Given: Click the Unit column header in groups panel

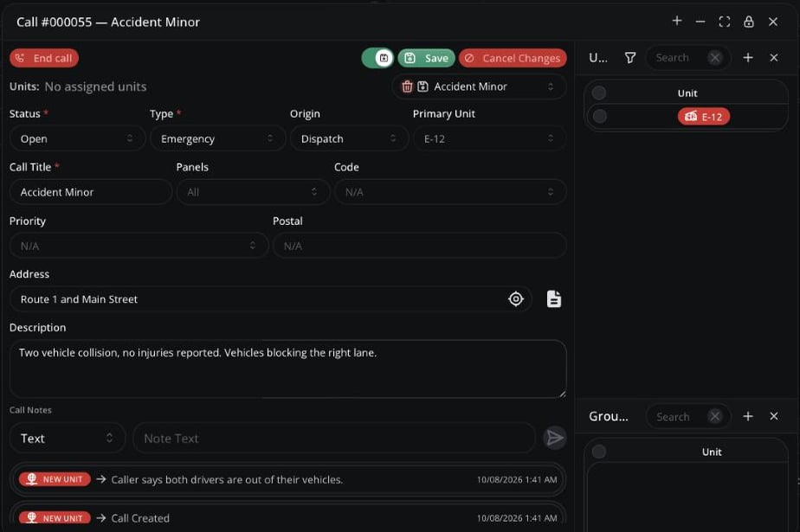Looking at the screenshot, I should pos(712,452).
